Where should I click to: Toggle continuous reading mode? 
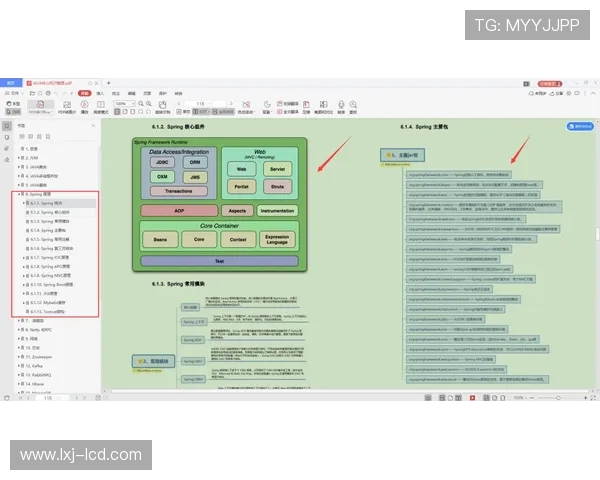click(223, 112)
